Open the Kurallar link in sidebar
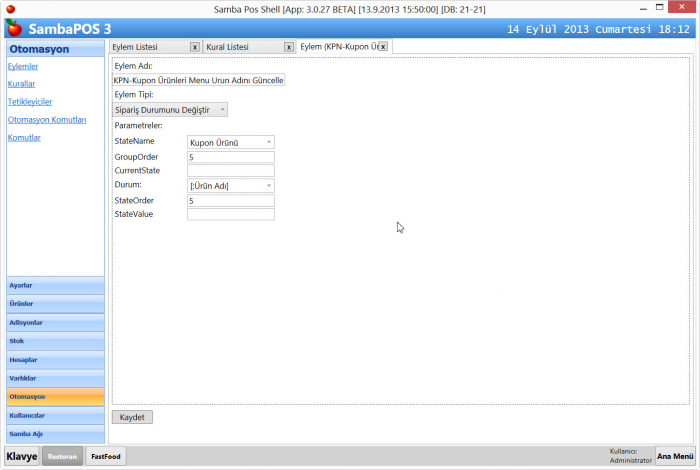The width and height of the screenshot is (700, 470). coord(21,84)
